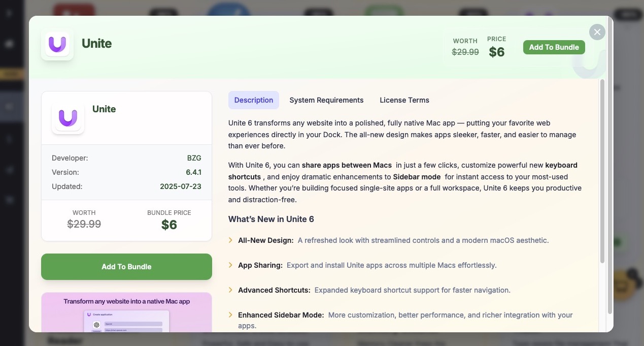The height and width of the screenshot is (346, 644).
Task: Click the green Add To Bundle button
Action: coord(126,267)
